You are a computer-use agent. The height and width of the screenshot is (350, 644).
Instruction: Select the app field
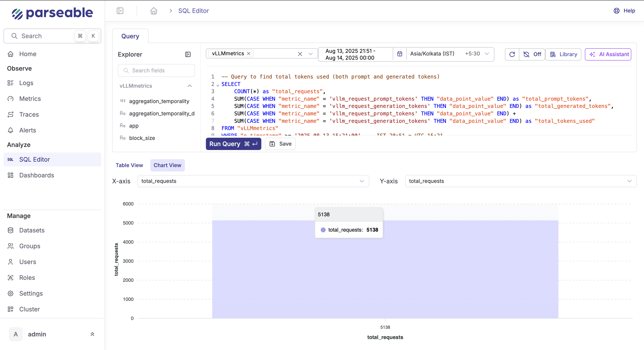(134, 126)
